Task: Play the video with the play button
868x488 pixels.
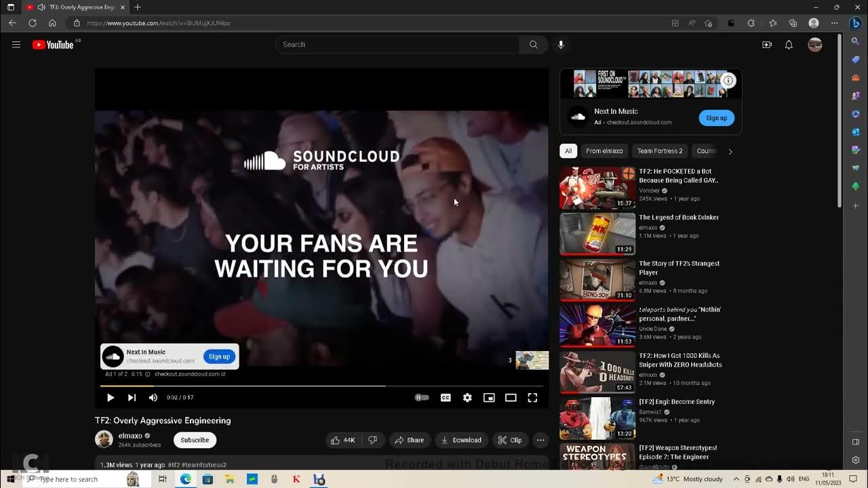Action: click(111, 398)
